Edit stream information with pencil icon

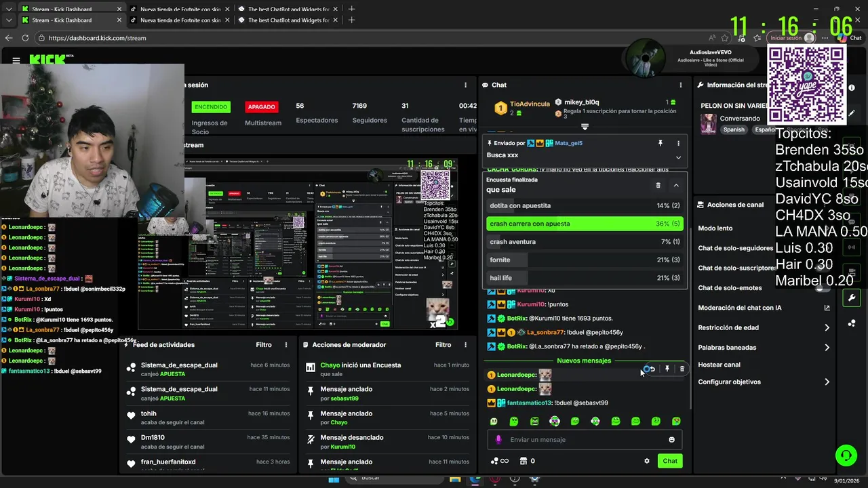pos(852,113)
